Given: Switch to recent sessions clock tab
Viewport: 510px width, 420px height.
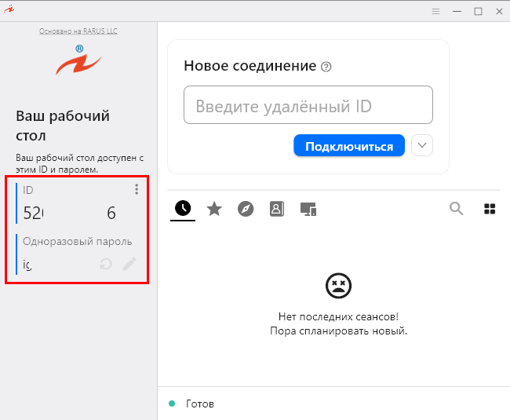Looking at the screenshot, I should [182, 208].
